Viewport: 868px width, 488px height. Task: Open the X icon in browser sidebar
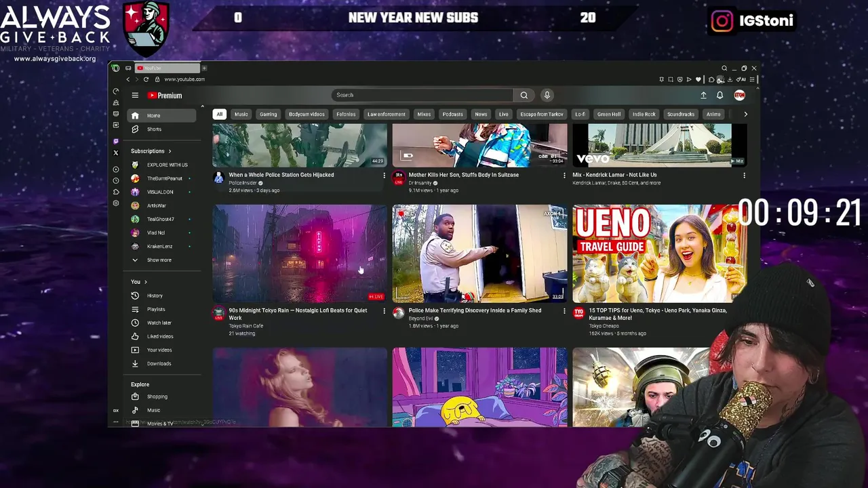116,152
